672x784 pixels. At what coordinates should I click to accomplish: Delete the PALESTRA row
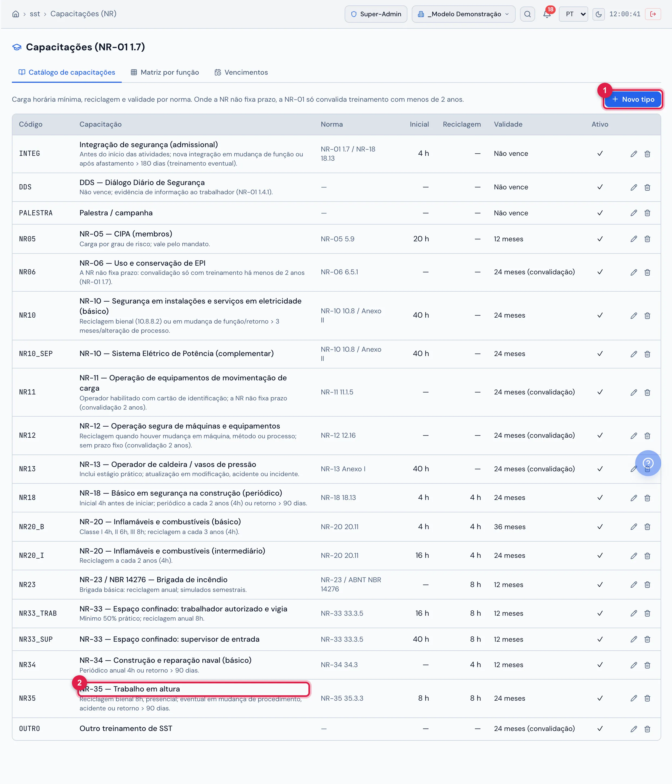click(647, 213)
